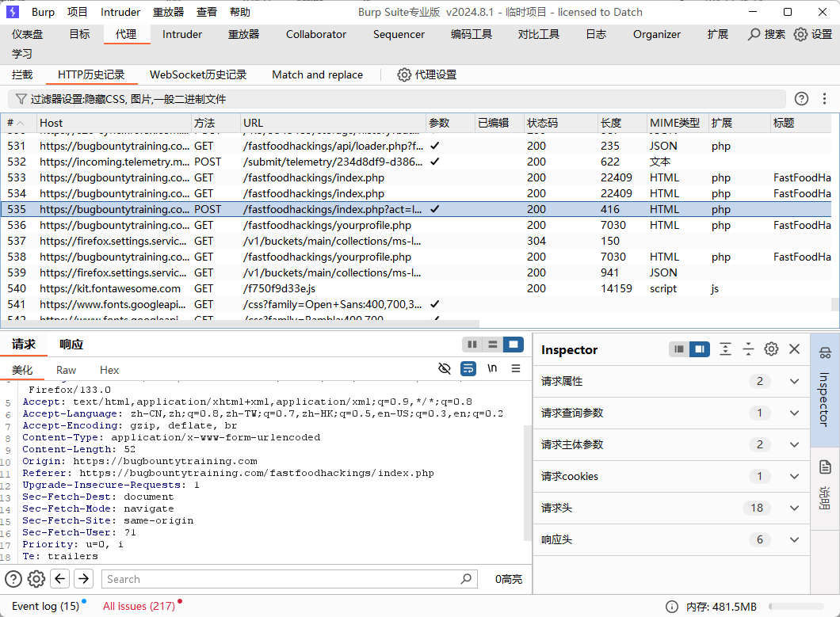The width and height of the screenshot is (840, 617).
Task: Open Event log (15)
Action: [x=45, y=606]
